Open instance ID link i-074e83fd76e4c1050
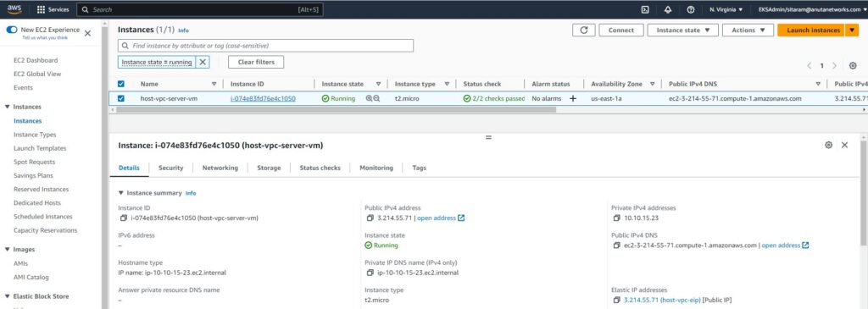The width and height of the screenshot is (868, 309). click(263, 98)
